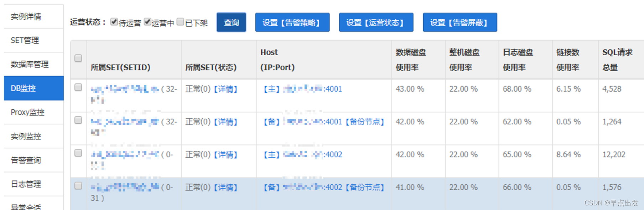
Task: Open 数据库管理 sidebar item
Action: (x=33, y=64)
